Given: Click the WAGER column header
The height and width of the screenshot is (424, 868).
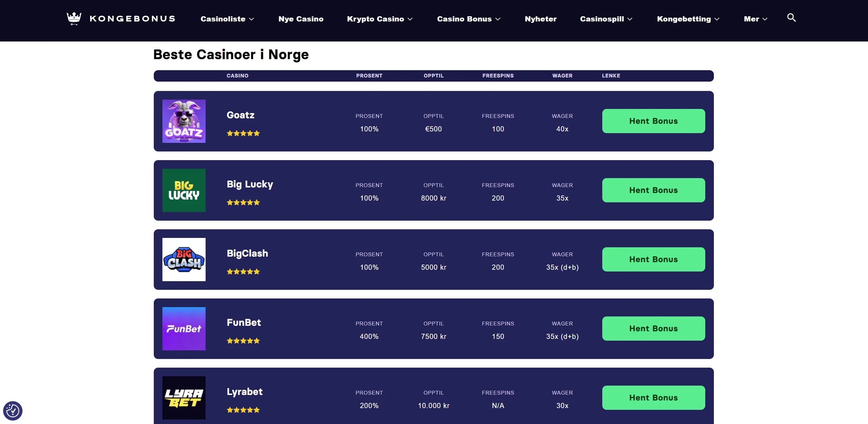Looking at the screenshot, I should pos(562,76).
